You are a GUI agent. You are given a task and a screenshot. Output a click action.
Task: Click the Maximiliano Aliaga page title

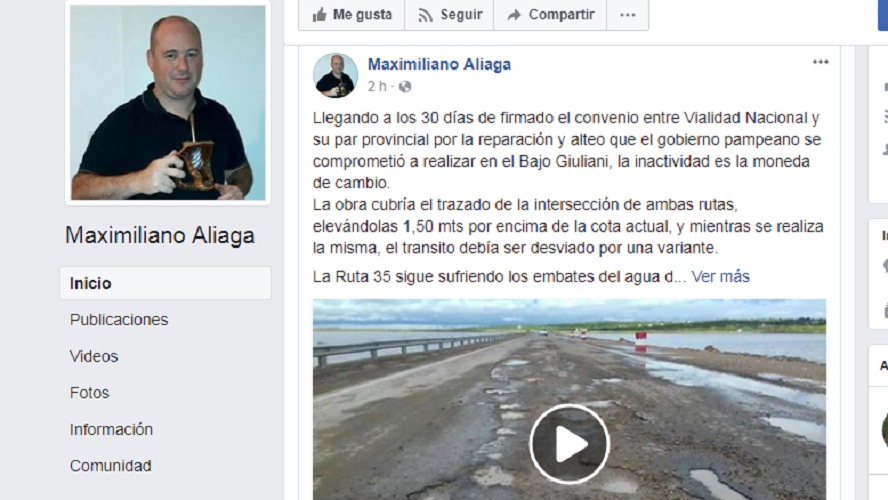(160, 236)
